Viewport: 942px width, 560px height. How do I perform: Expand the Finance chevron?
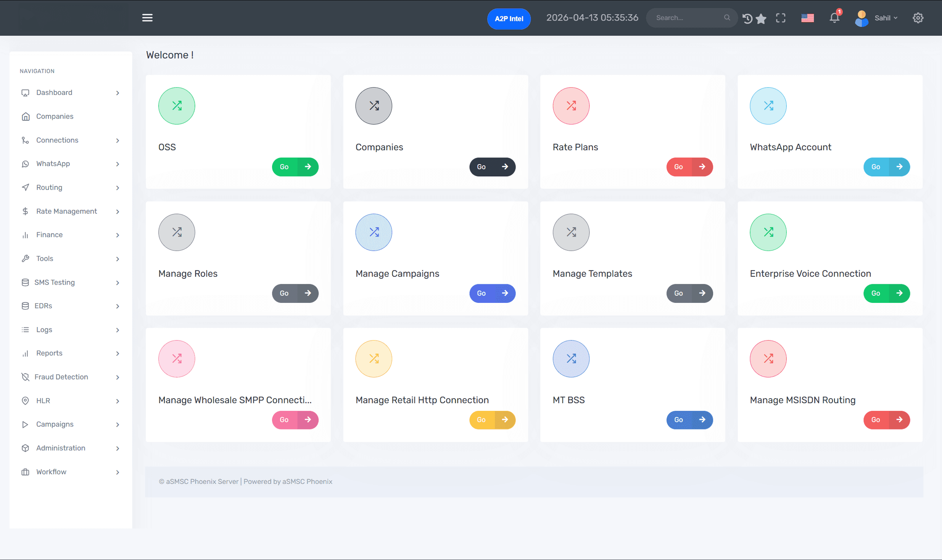click(x=118, y=235)
